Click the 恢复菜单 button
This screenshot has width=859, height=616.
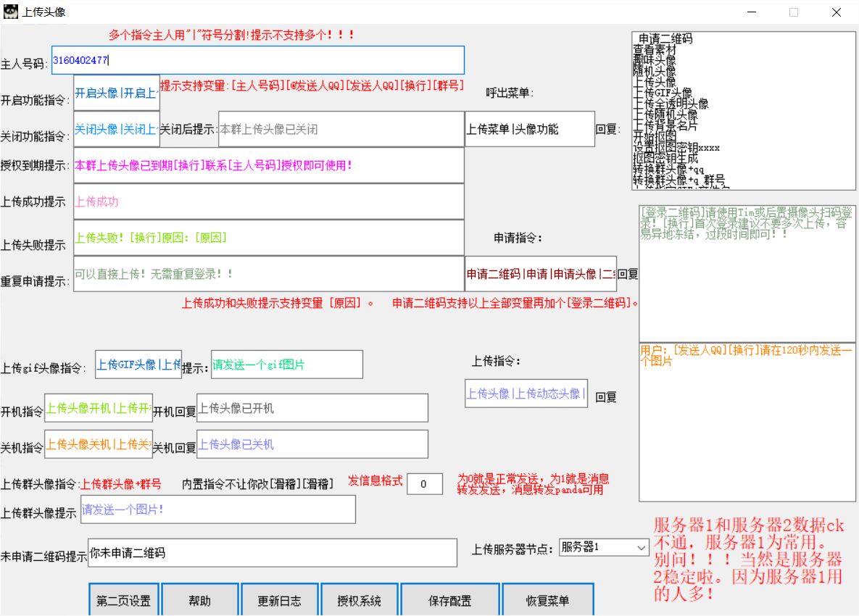point(548,600)
